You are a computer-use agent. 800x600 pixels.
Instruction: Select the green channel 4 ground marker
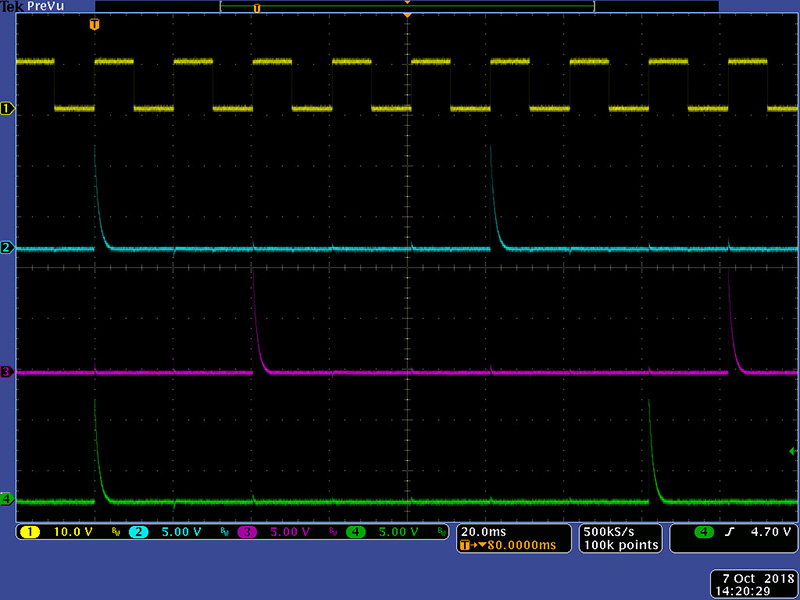[7, 499]
